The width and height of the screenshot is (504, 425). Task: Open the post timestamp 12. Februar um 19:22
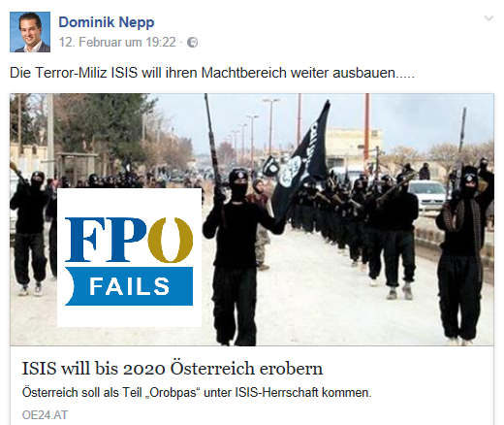[x=117, y=42]
